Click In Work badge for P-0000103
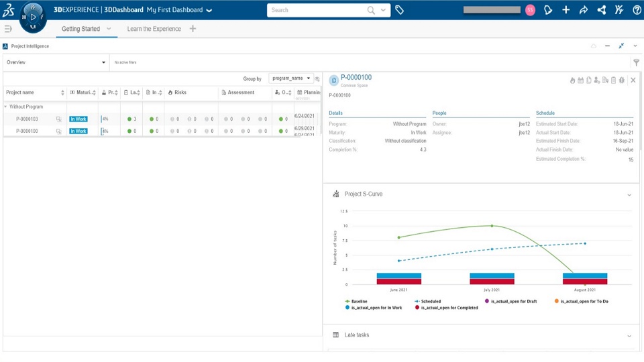The image size is (644, 362). coord(78,119)
